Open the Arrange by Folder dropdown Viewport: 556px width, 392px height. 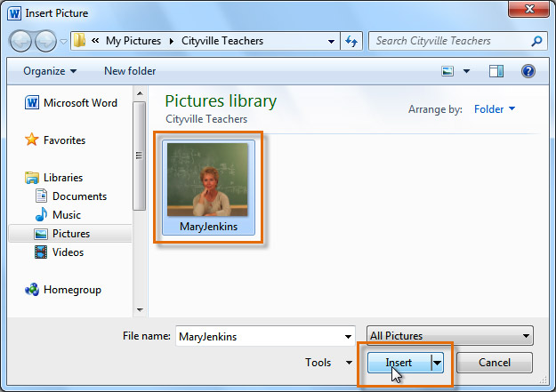[495, 109]
